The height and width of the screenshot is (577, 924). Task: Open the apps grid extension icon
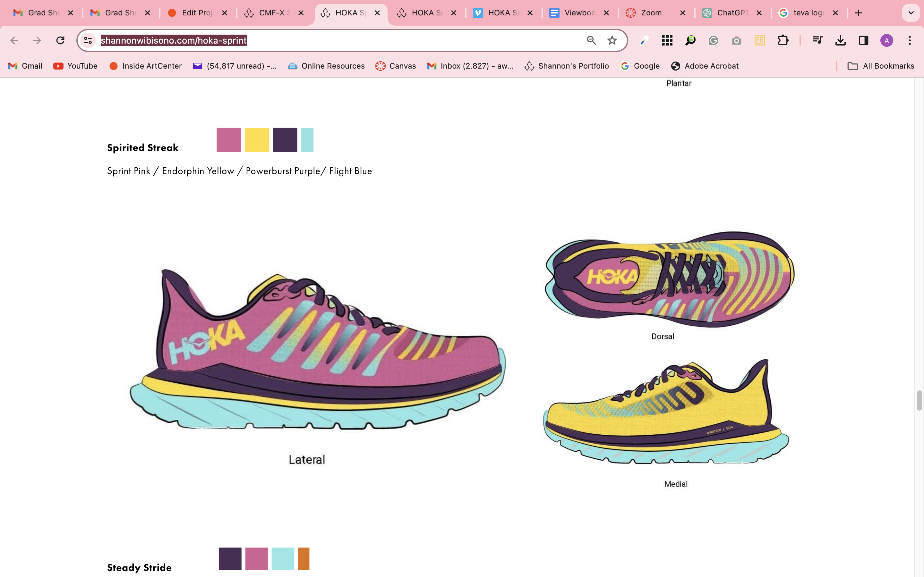pyautogui.click(x=667, y=40)
